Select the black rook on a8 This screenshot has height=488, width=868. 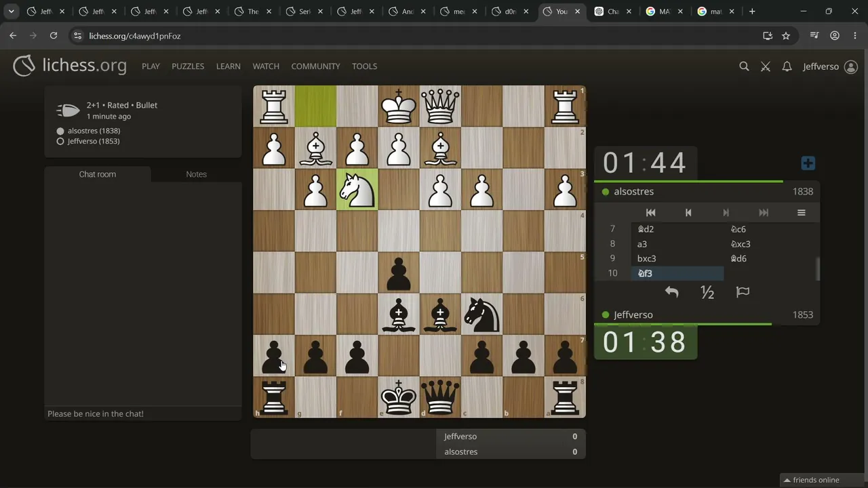[565, 397]
